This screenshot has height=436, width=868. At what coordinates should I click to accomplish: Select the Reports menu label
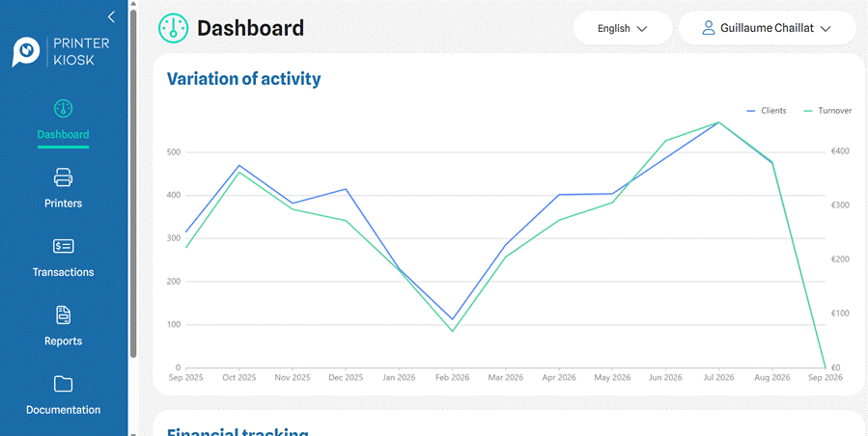[x=63, y=341]
